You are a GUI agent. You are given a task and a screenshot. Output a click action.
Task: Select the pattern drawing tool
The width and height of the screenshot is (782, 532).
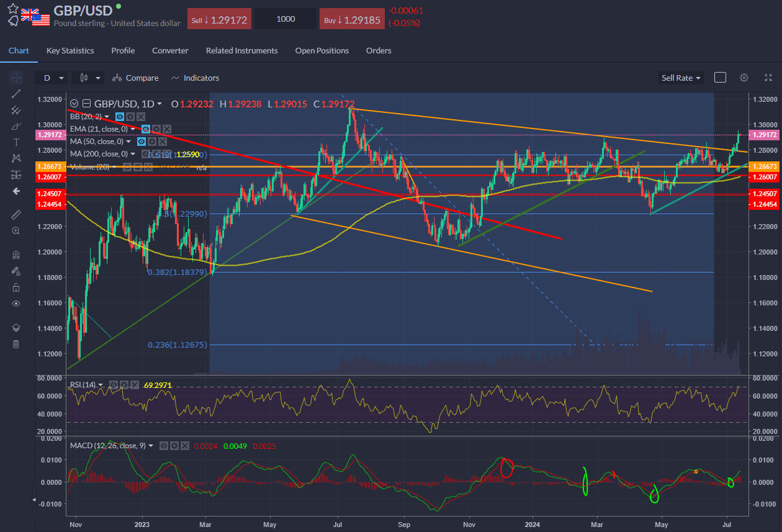[16, 158]
